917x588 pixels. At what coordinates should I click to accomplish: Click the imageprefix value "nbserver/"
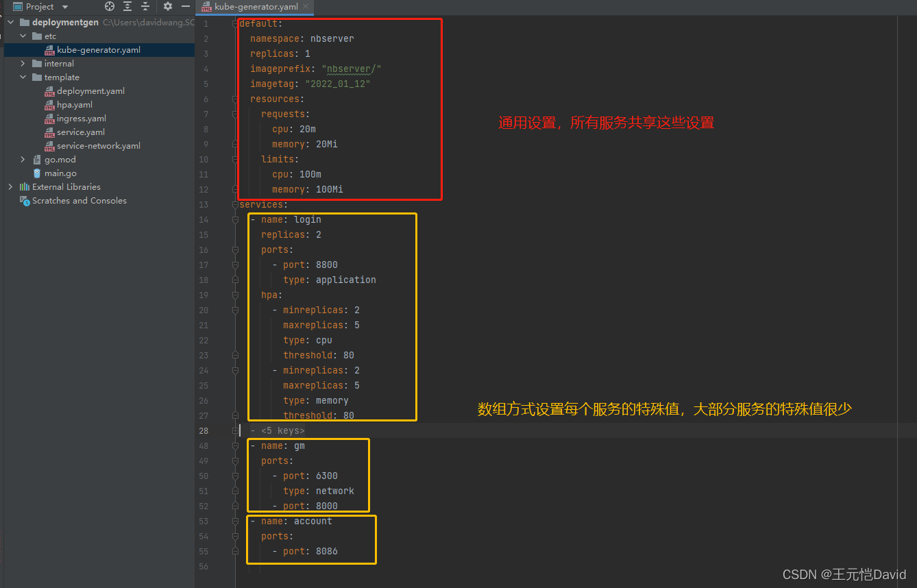tap(351, 69)
